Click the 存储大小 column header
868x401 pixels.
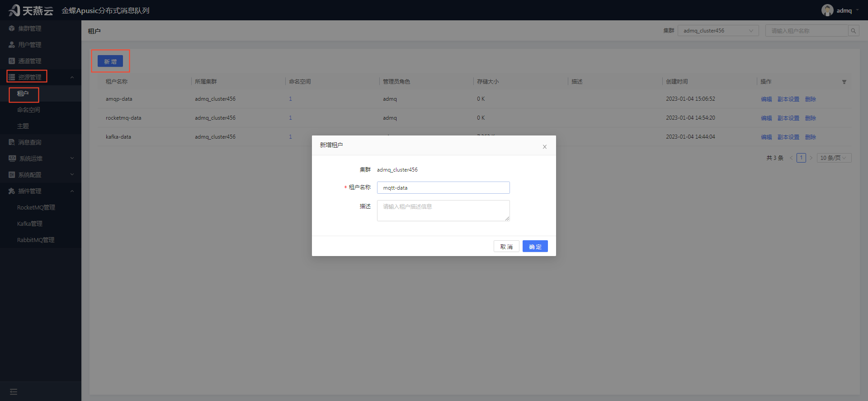488,82
